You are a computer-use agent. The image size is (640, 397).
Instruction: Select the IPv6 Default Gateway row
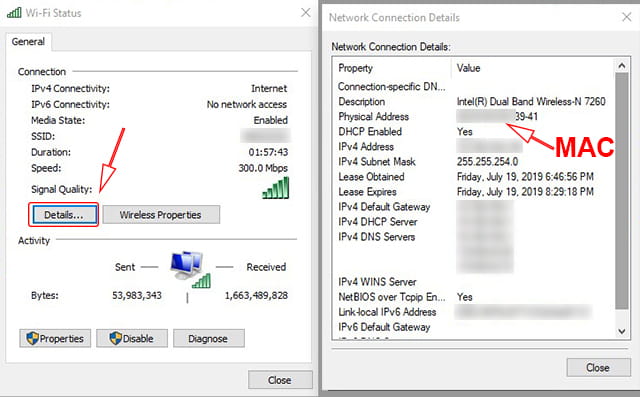pos(473,327)
